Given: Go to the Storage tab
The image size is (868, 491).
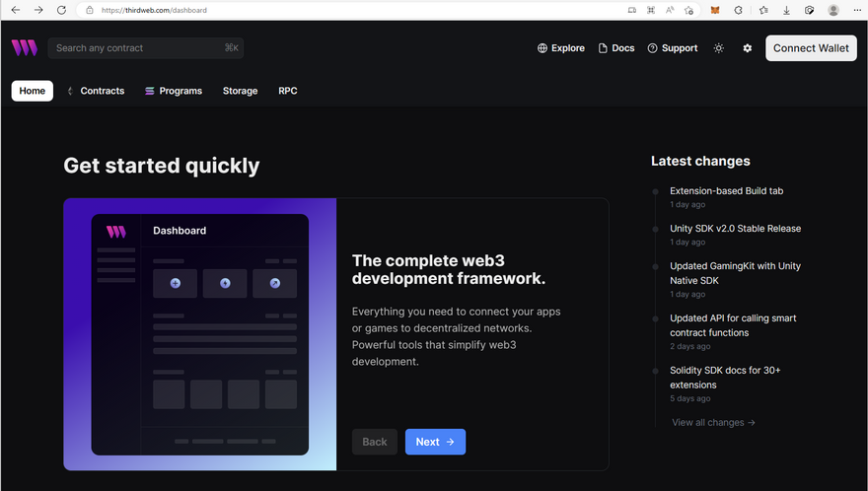Looking at the screenshot, I should (x=240, y=91).
